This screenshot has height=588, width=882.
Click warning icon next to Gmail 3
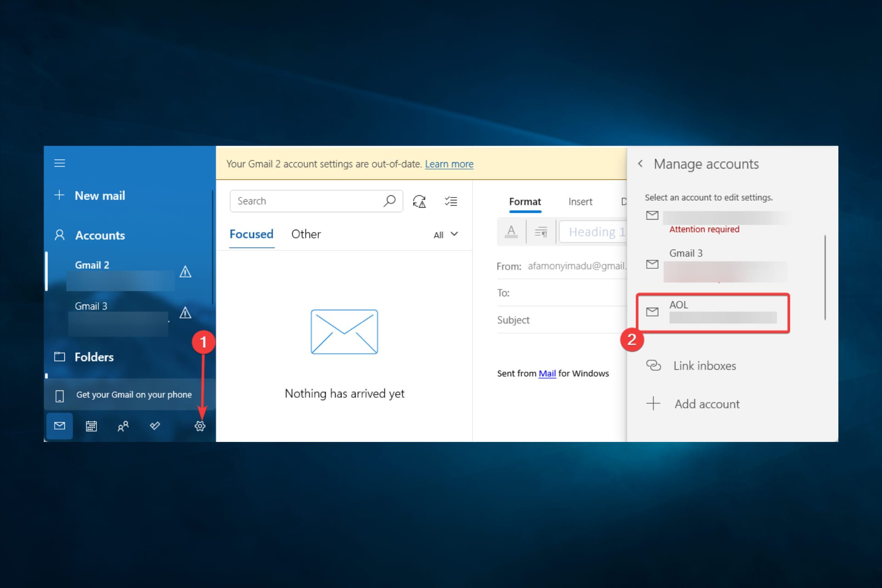coord(185,313)
